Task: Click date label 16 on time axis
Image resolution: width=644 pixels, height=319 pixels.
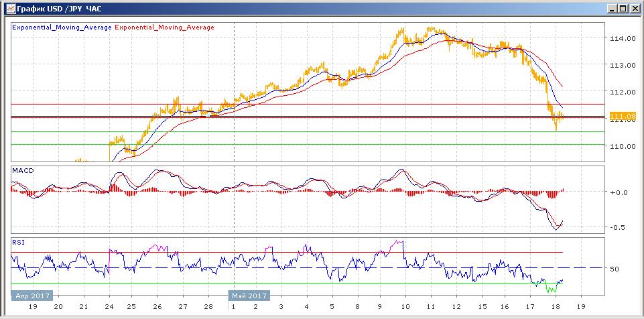Action: point(505,307)
